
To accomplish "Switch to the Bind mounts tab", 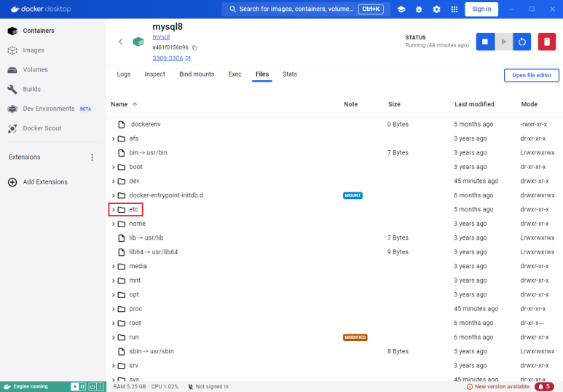I will tap(197, 74).
